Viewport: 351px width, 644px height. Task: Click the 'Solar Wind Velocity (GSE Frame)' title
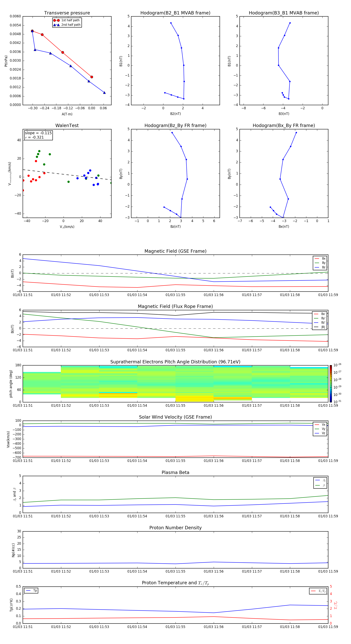coord(175,417)
